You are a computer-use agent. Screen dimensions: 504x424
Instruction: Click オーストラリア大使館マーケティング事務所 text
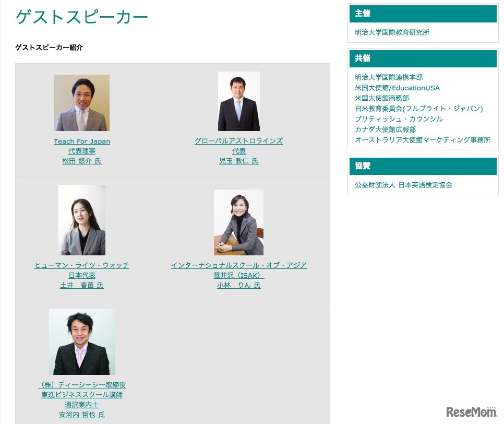(423, 140)
